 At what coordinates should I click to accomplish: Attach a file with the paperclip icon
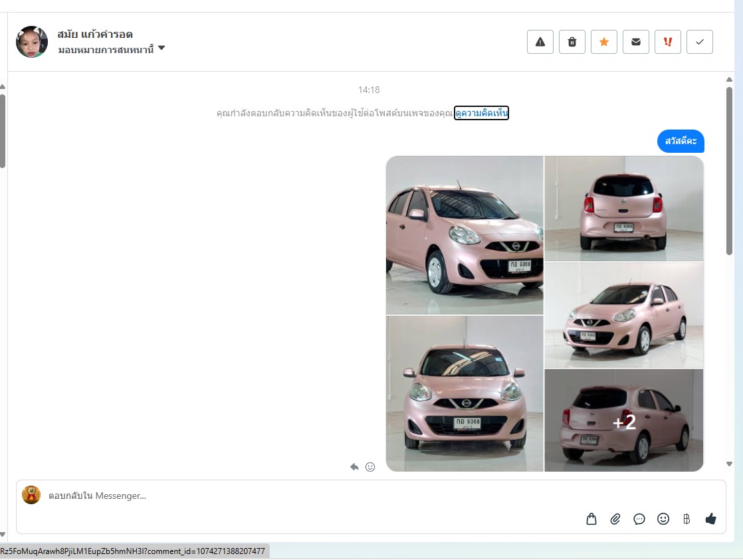(x=615, y=519)
